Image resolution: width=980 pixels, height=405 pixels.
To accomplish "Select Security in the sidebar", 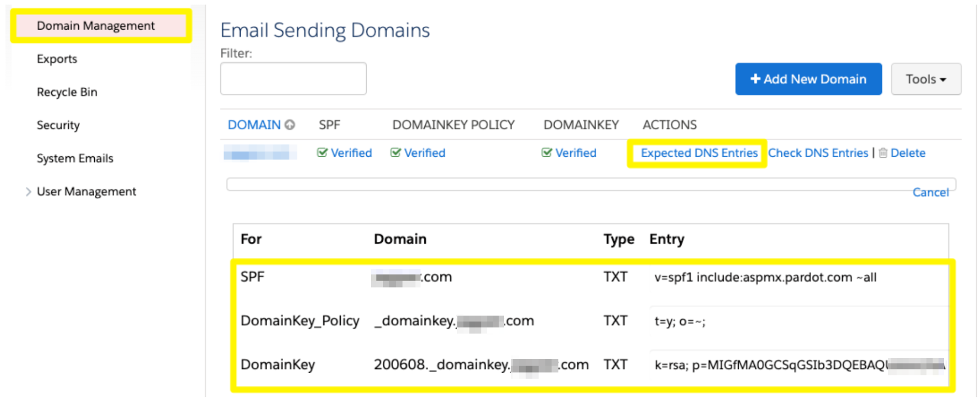I will point(58,125).
